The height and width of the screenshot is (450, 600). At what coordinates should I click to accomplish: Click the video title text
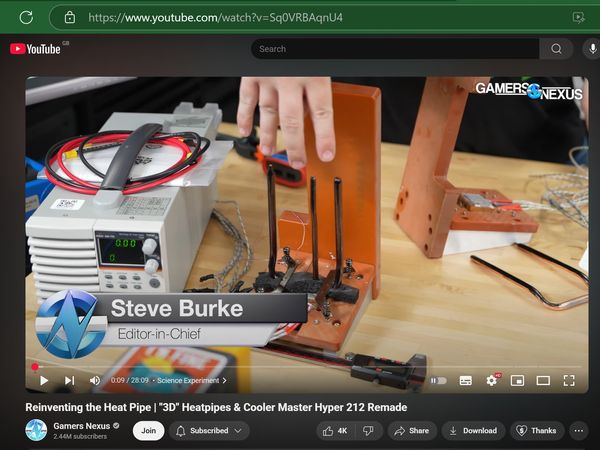click(216, 407)
